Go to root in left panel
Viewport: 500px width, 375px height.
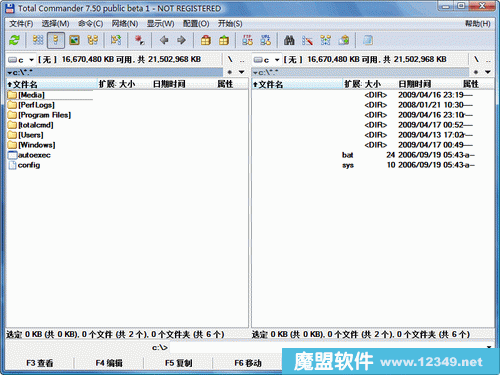(x=230, y=60)
